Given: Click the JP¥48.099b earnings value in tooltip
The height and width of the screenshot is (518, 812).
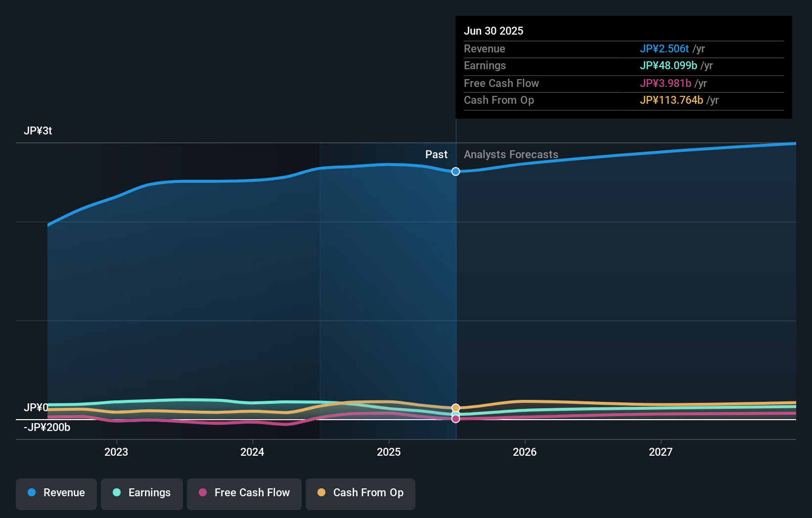Looking at the screenshot, I should tap(669, 66).
